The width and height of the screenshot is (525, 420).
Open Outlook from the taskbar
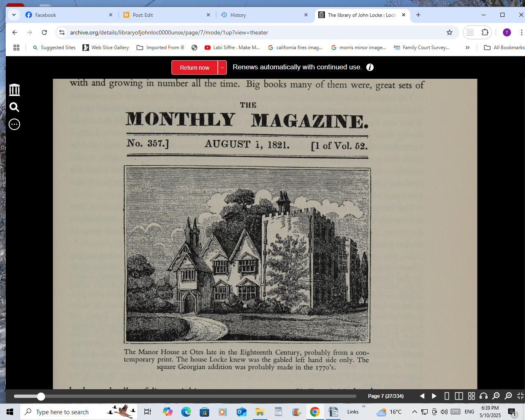[x=241, y=412]
